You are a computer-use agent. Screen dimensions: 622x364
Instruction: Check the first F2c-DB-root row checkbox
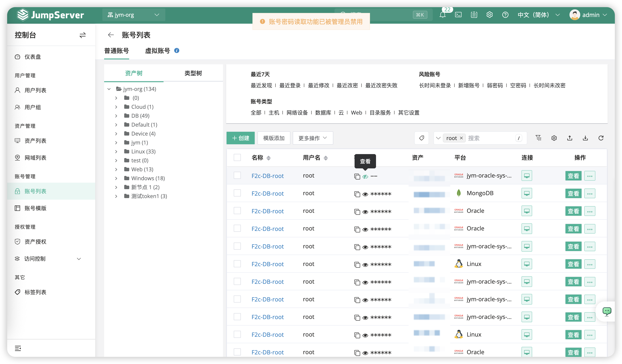(237, 176)
